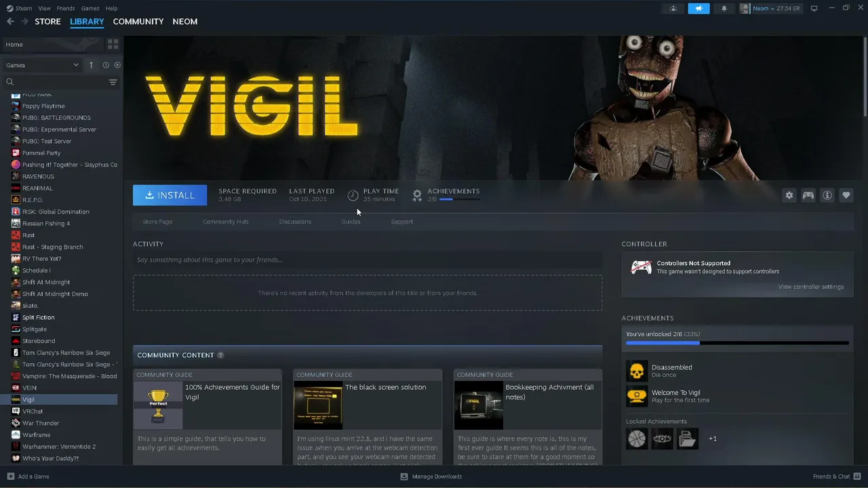Add Vigil to favorites with heart icon
Image resolution: width=868 pixels, height=488 pixels.
[846, 195]
